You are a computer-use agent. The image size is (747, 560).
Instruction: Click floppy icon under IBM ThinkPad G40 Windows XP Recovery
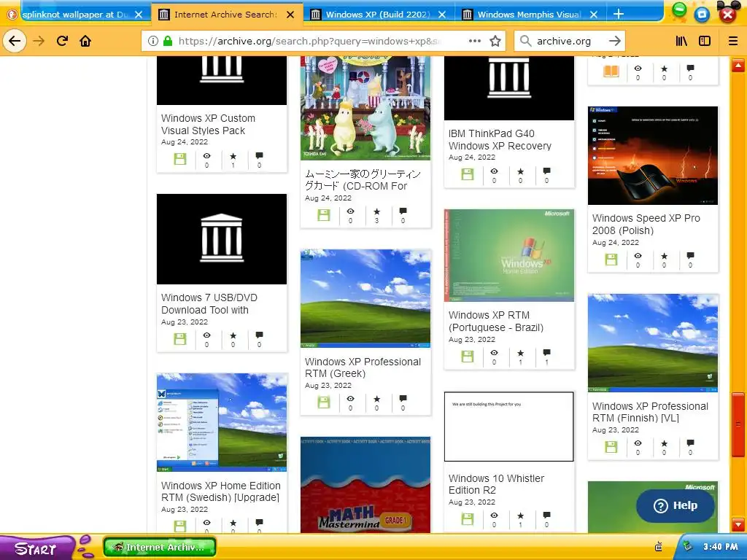click(x=468, y=174)
